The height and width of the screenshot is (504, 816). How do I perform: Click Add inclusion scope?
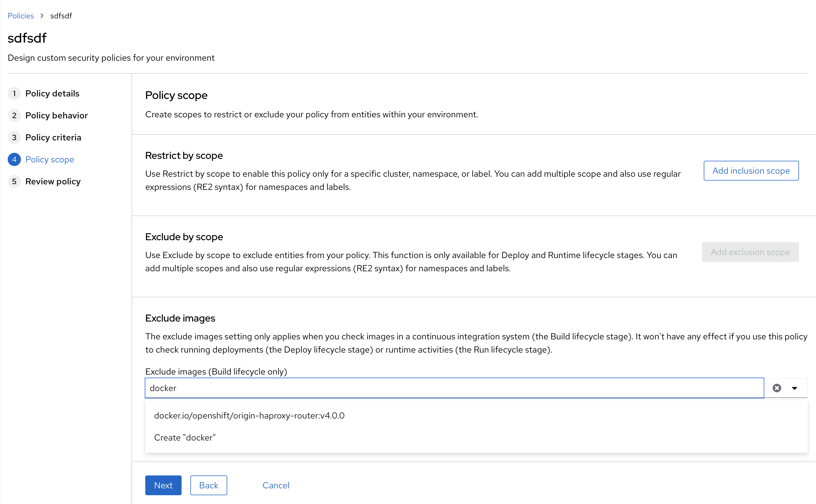751,171
